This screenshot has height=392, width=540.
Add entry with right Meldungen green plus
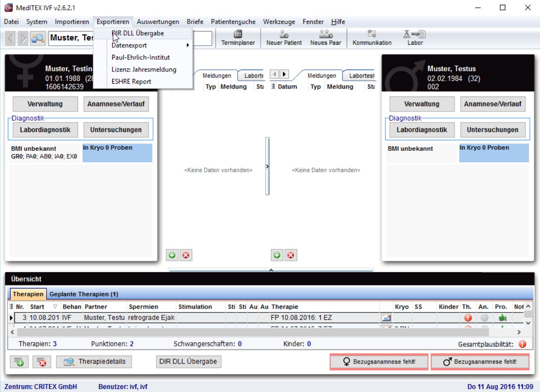pos(277,255)
